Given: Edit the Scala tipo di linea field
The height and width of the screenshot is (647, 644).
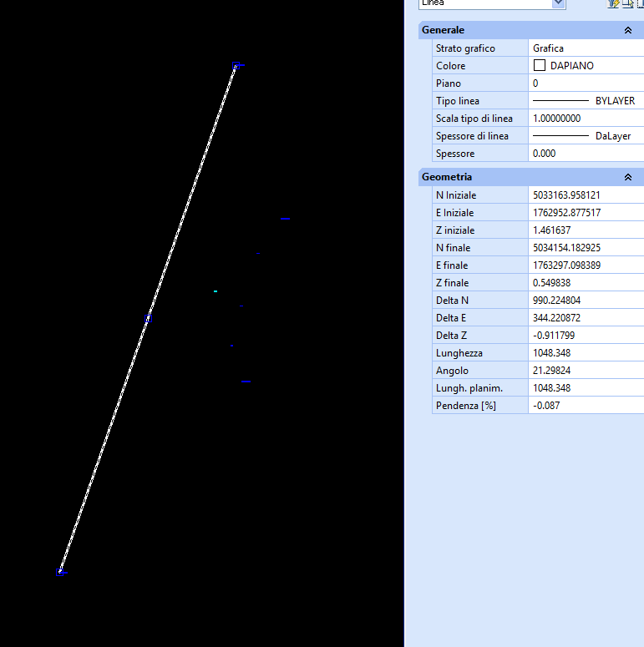Looking at the screenshot, I should click(585, 119).
